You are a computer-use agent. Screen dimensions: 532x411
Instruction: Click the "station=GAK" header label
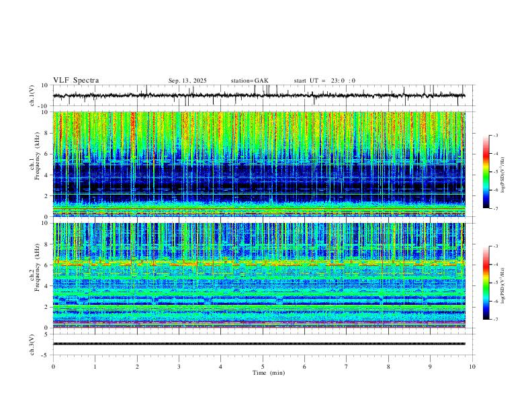249,81
